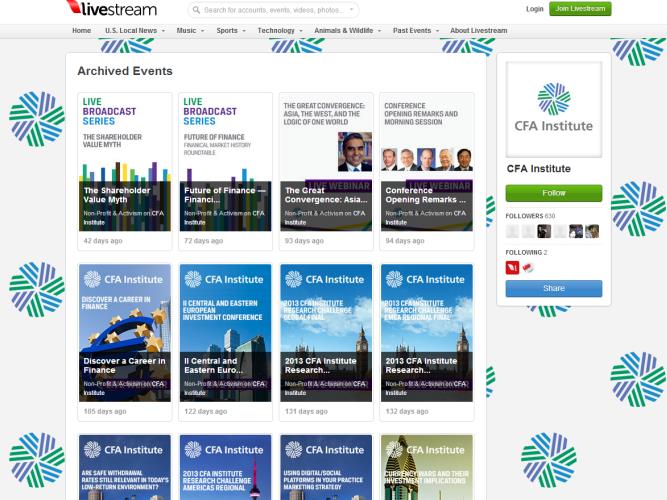This screenshot has width=667, height=500.
Task: Open the first follower avatar
Action: point(512,231)
